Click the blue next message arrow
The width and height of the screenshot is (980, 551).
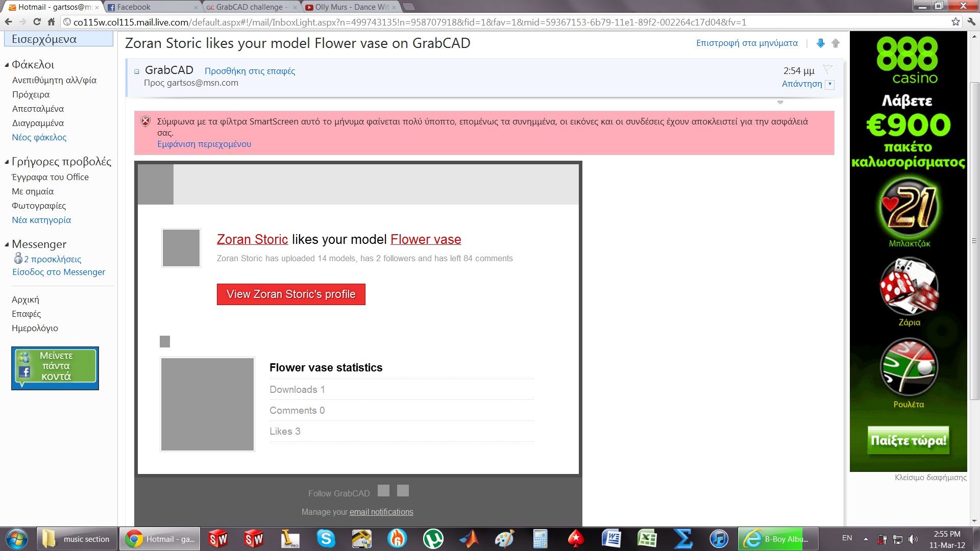(x=820, y=43)
